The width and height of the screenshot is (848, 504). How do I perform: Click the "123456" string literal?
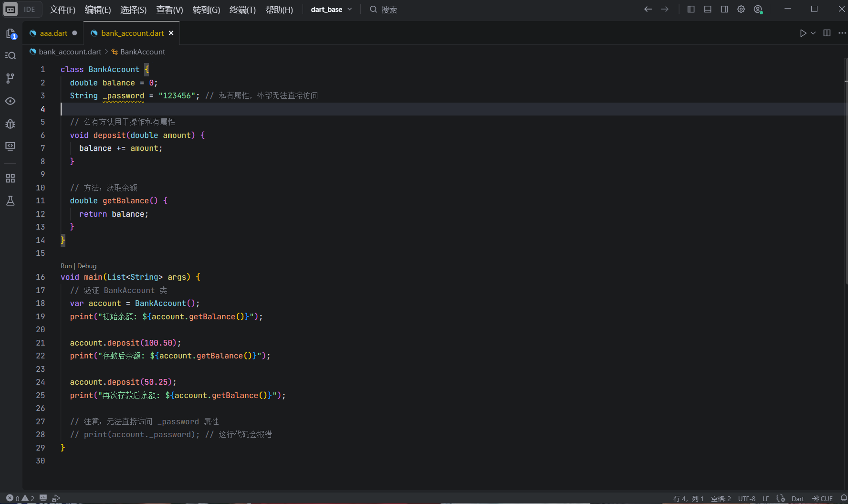[x=177, y=96]
